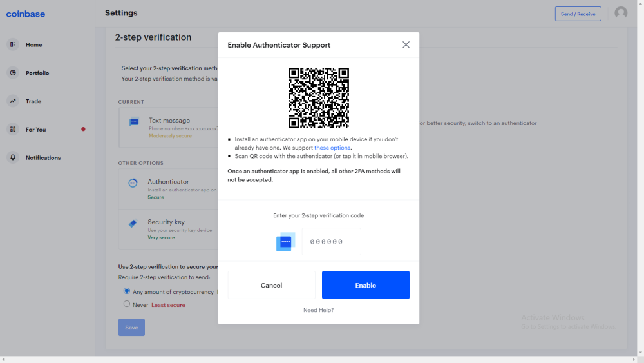Select the Authenticator option text
The width and height of the screenshot is (644, 363).
[x=168, y=182]
